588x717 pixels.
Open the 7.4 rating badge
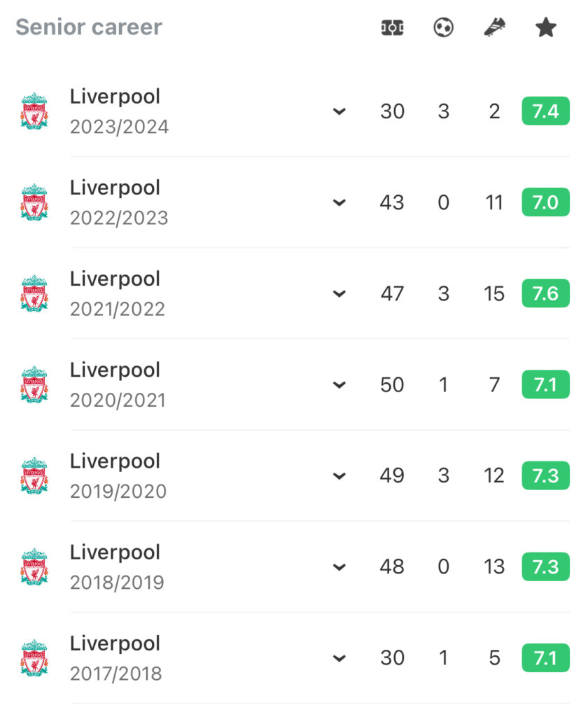pyautogui.click(x=545, y=111)
